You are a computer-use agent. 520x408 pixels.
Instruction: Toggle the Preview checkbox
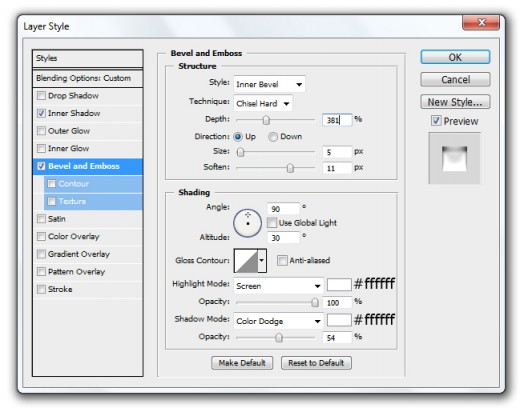[x=436, y=121]
